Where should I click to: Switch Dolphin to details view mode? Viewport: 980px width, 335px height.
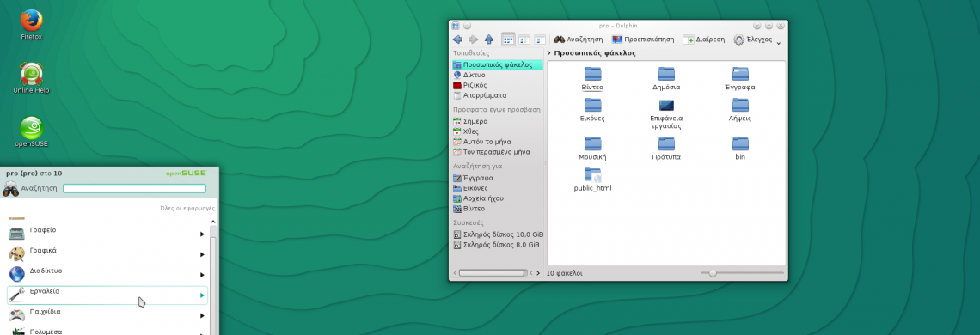pyautogui.click(x=540, y=40)
